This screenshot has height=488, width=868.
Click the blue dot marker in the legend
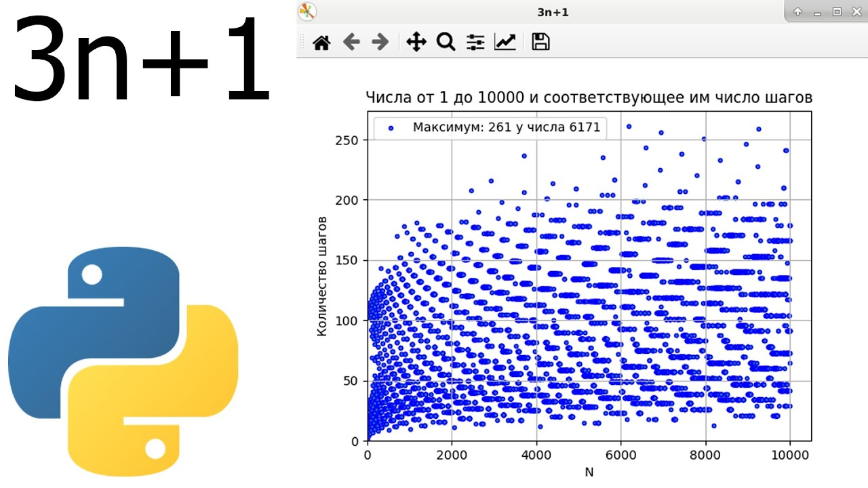(x=389, y=128)
